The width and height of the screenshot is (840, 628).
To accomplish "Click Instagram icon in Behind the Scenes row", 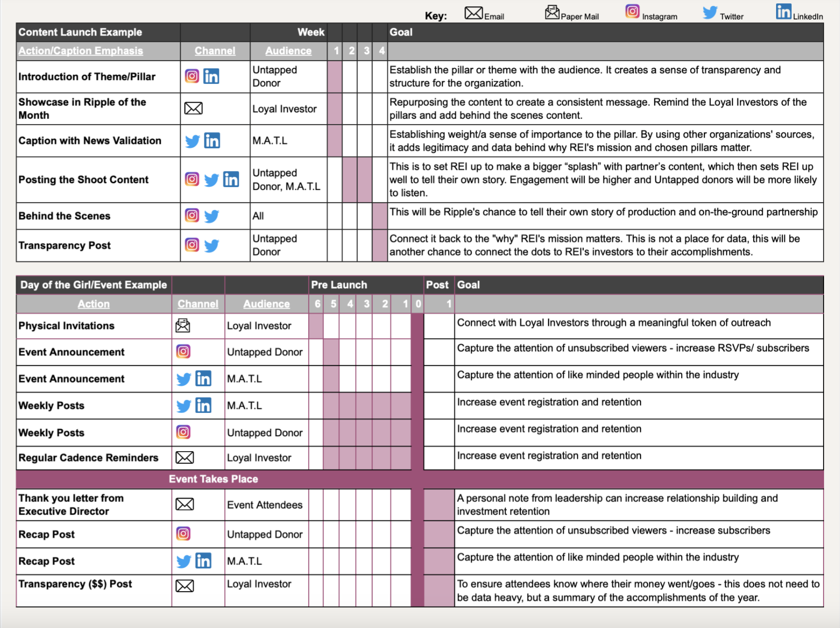I will (x=192, y=215).
